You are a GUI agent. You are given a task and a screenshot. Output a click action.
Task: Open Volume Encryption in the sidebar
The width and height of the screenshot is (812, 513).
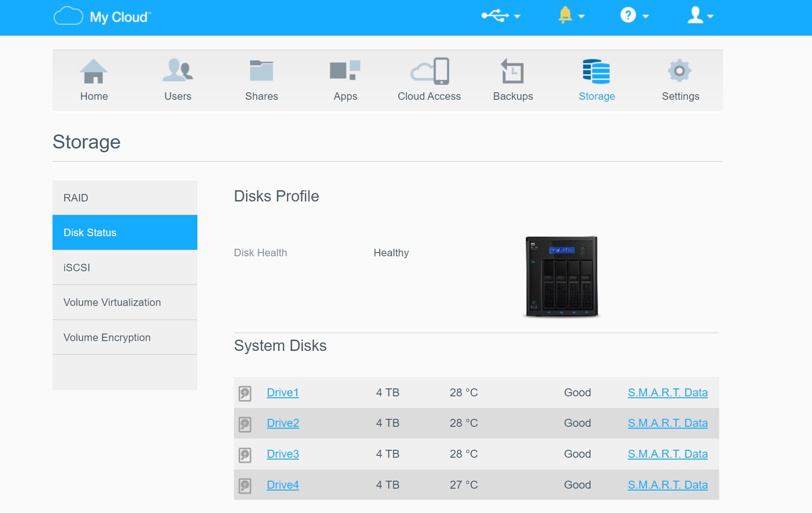tap(125, 337)
